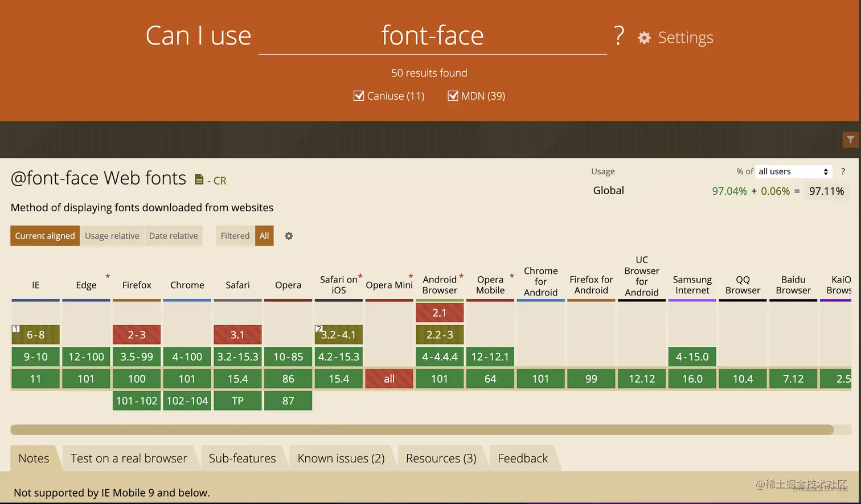
Task: Open the Feedback tab
Action: 523,458
